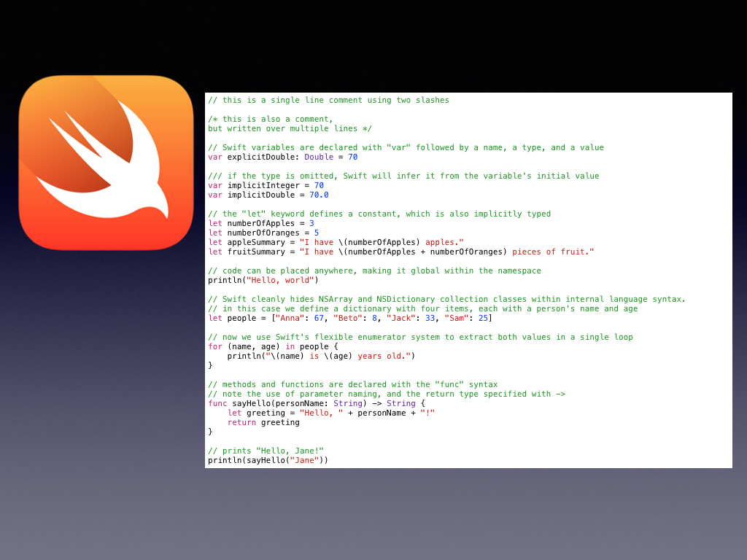This screenshot has height=560, width=747.
Task: Click the line 'println(sayHello("Jane"))'
Action: coord(268,461)
